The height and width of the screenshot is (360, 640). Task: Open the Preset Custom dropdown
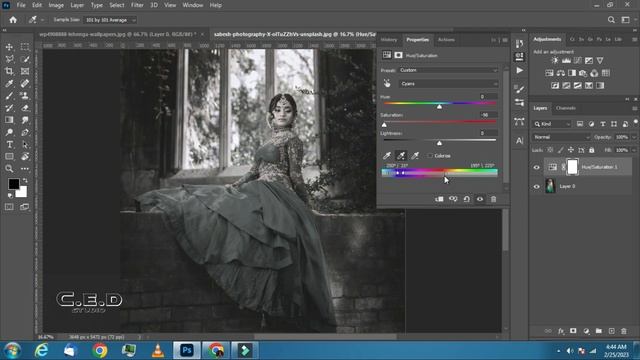tap(448, 70)
